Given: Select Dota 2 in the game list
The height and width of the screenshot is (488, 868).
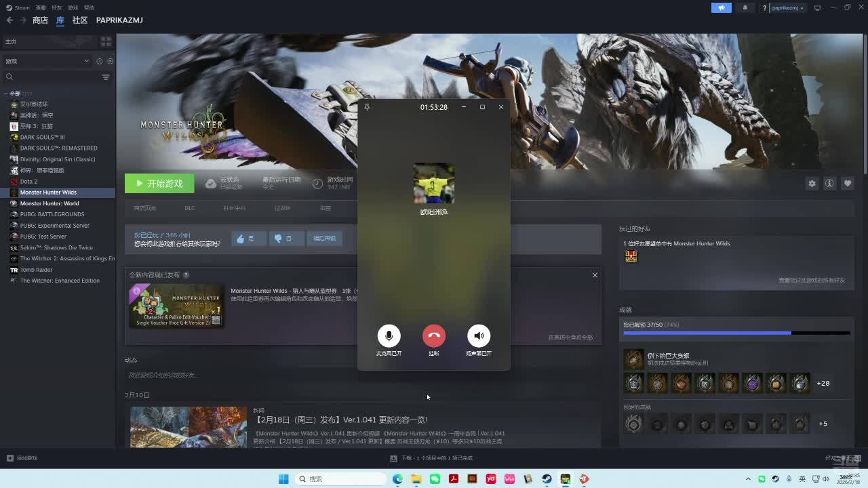Looking at the screenshot, I should (x=28, y=182).
